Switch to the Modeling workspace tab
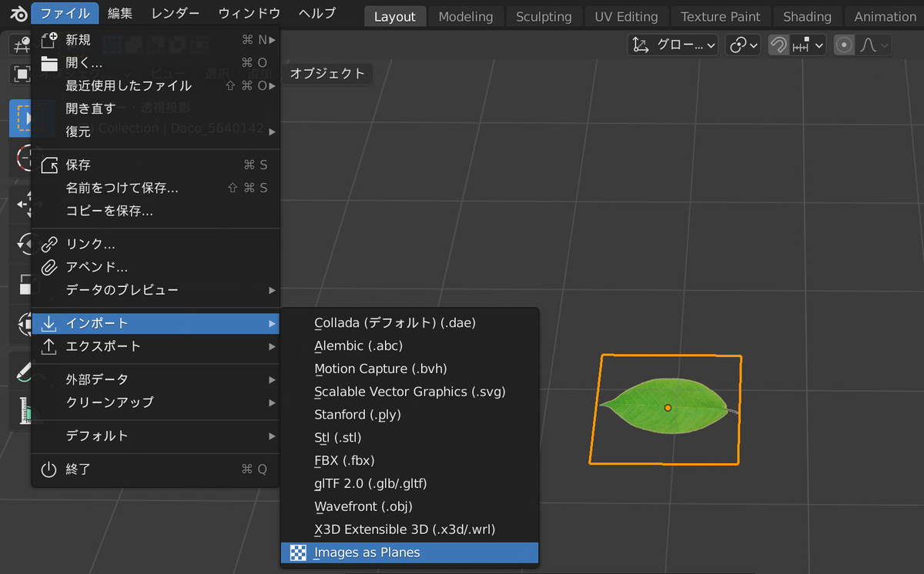This screenshot has height=574, width=924. [466, 16]
